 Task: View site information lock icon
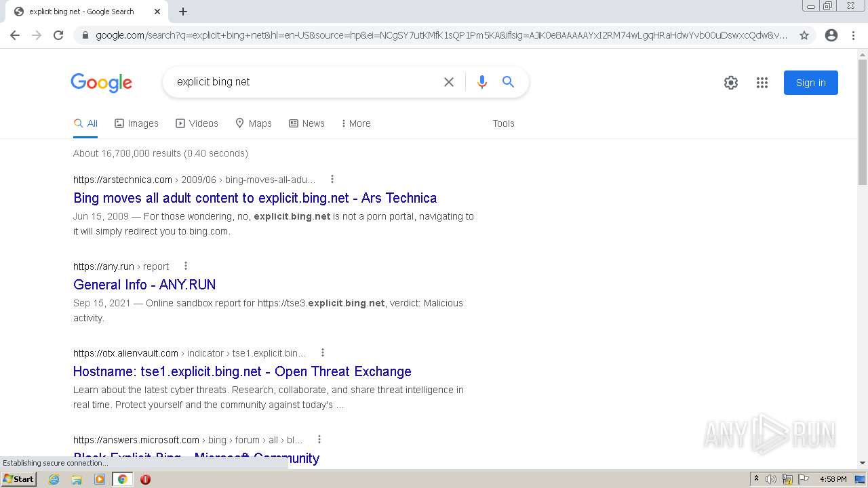(x=85, y=35)
